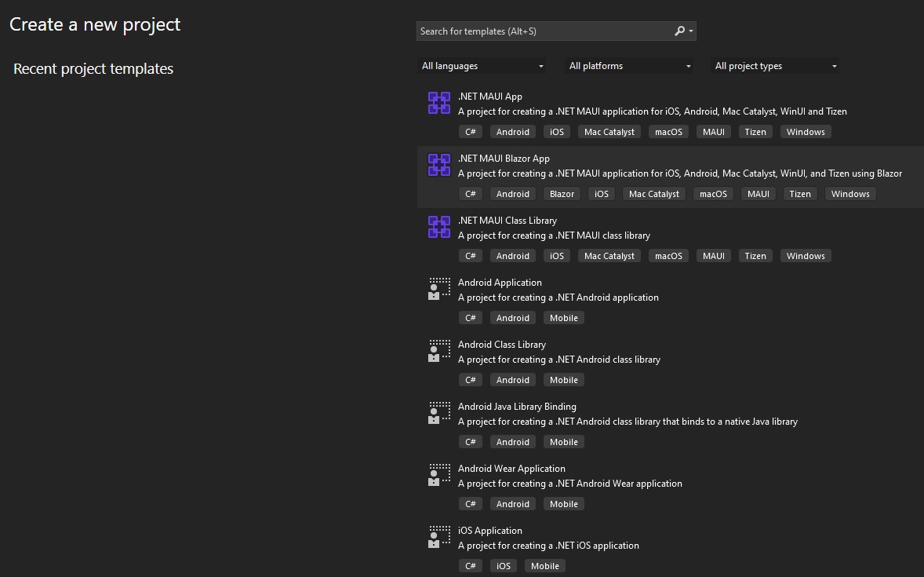Click the .NET MAUI Class Library icon
Image resolution: width=924 pixels, height=577 pixels.
point(439,227)
